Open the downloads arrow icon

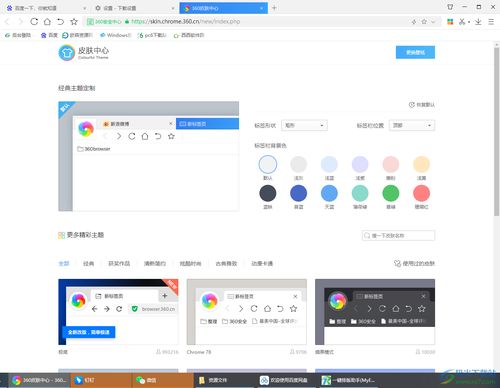[478, 22]
